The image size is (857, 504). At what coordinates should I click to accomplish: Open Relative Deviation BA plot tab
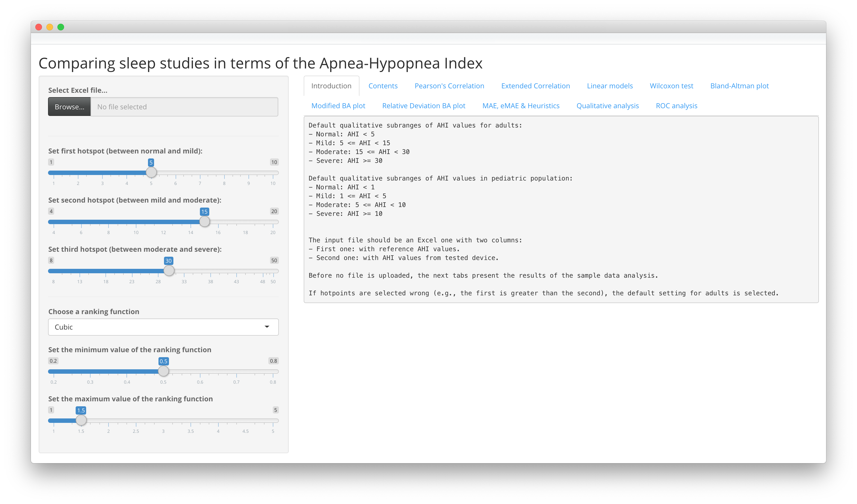click(424, 106)
